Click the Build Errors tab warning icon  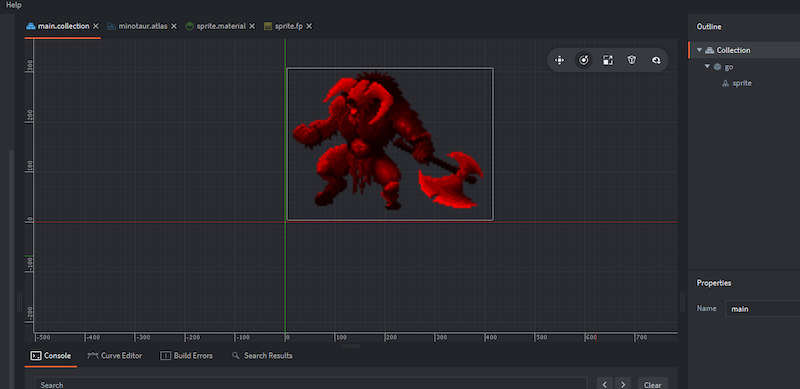(165, 356)
